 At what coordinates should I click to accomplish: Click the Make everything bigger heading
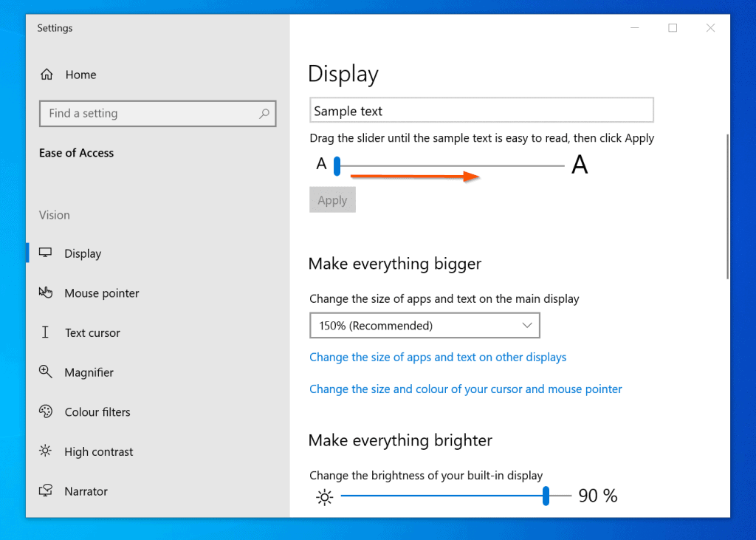click(395, 264)
